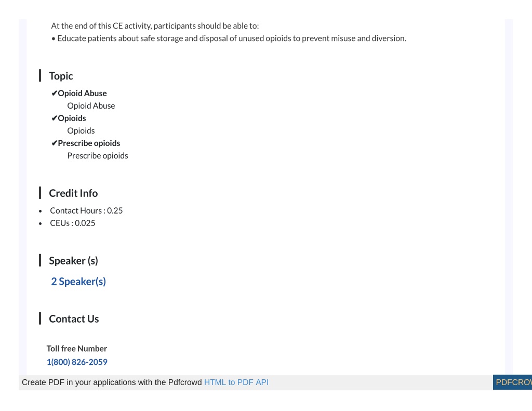This screenshot has width=532, height=411.
Task: Click the indented Opioid Abuse sub-item
Action: [x=91, y=106]
